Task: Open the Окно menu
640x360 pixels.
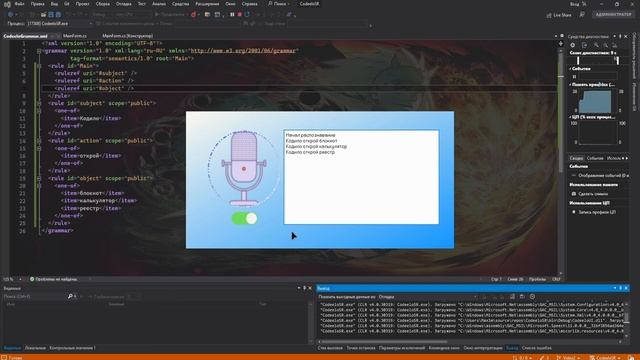Action: coord(230,4)
